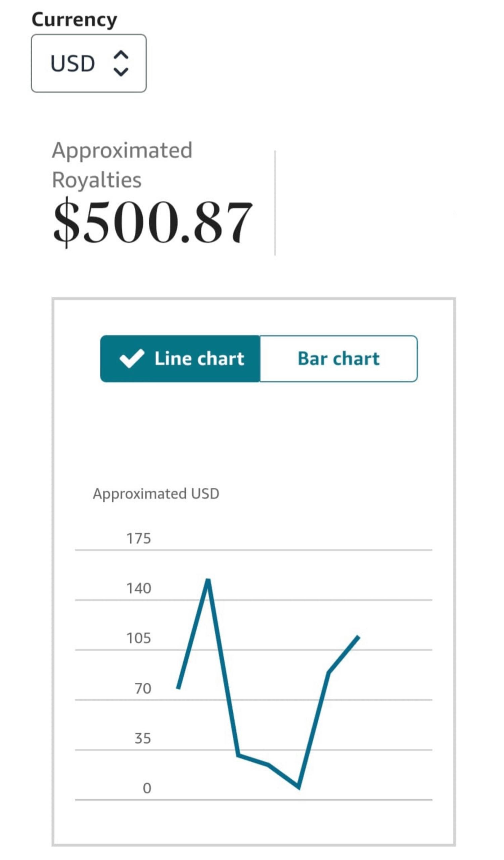Click the leftmost starting point of the line
This screenshot has width=504, height=860.
[x=178, y=688]
